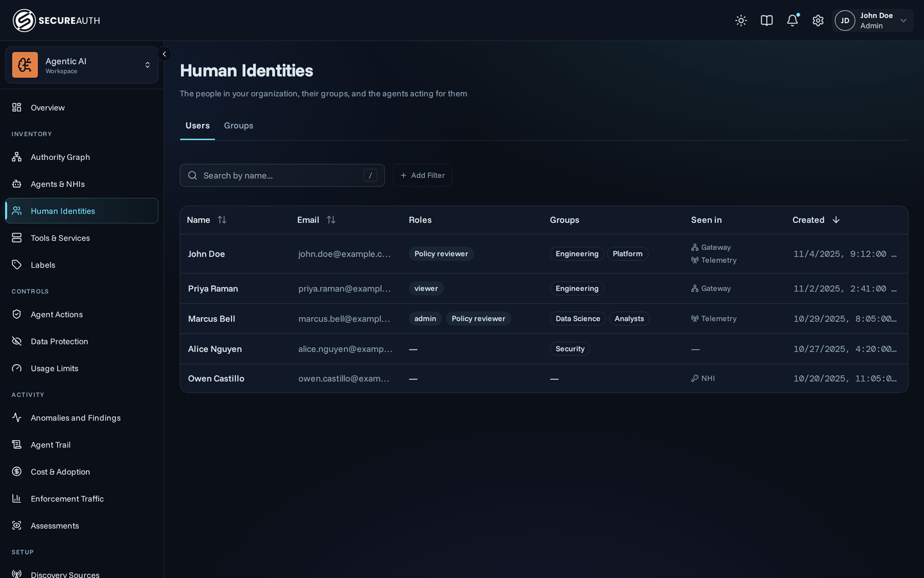Open the documentation book icon

point(767,21)
